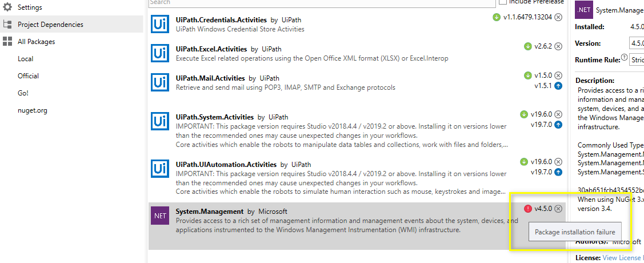The width and height of the screenshot is (644, 263).
Task: Remove UiPath.Excel.Activities with its X icon
Action: [558, 46]
